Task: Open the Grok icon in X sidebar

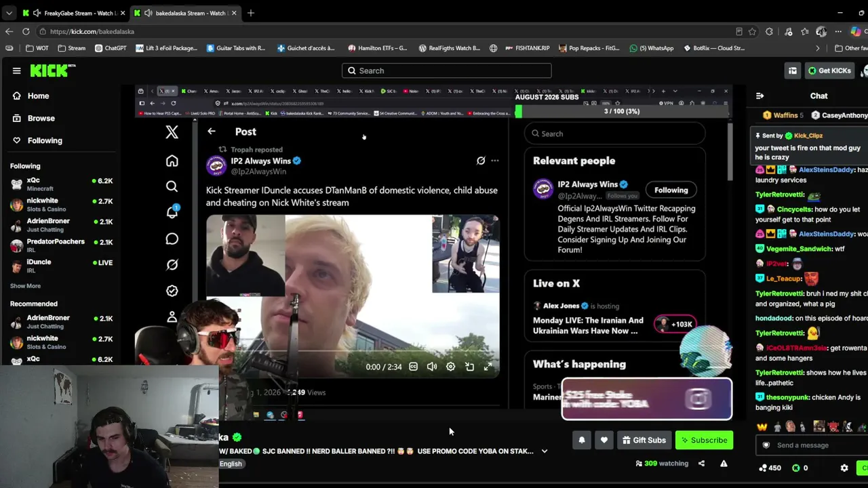Action: click(172, 264)
